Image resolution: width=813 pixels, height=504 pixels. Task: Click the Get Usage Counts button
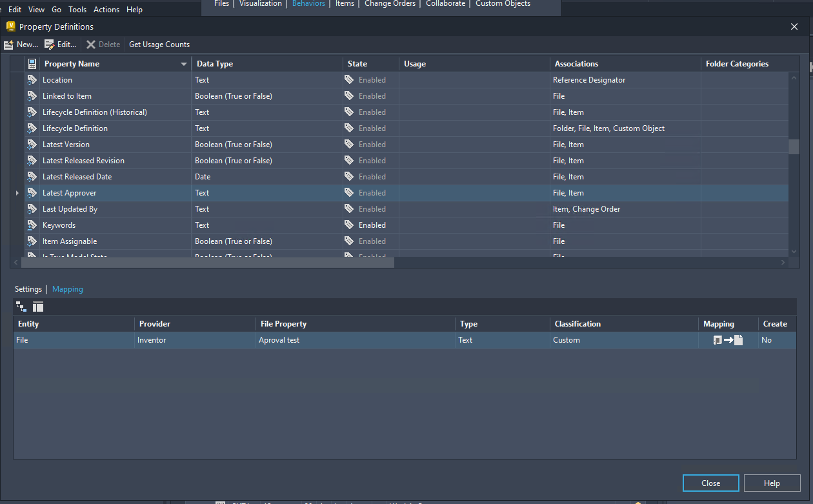[159, 45]
